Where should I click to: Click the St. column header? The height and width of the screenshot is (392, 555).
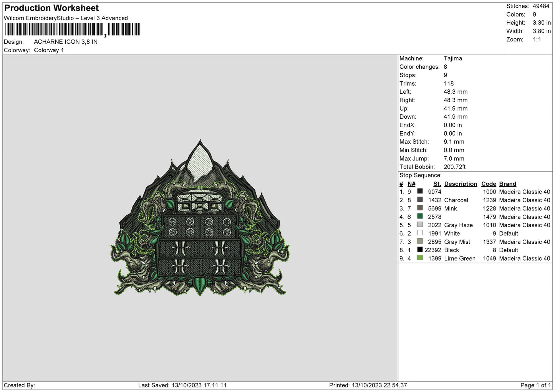pyautogui.click(x=437, y=184)
